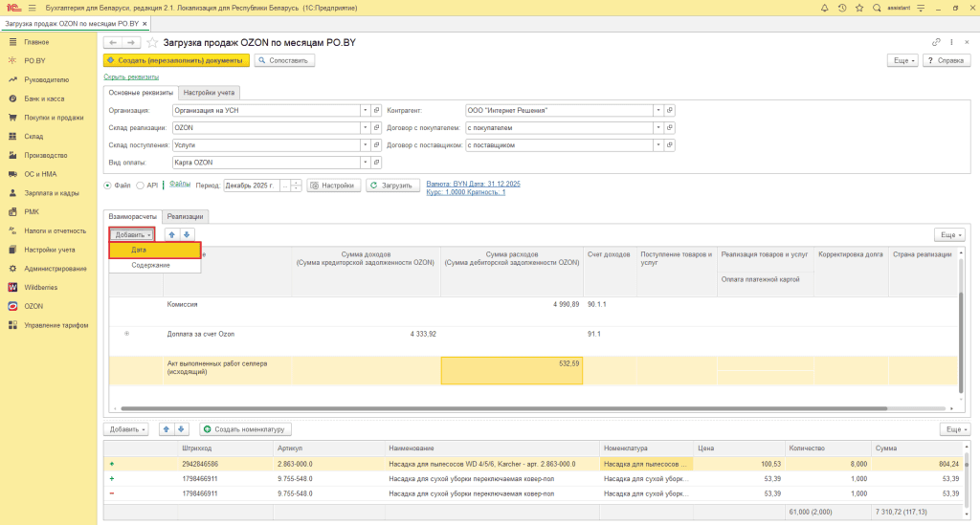Switch to Реализации tab

tap(185, 217)
